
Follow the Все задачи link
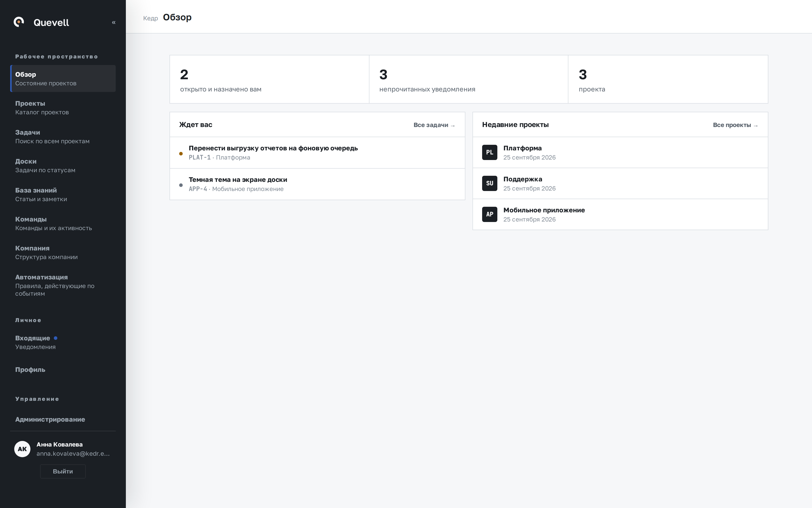click(434, 125)
